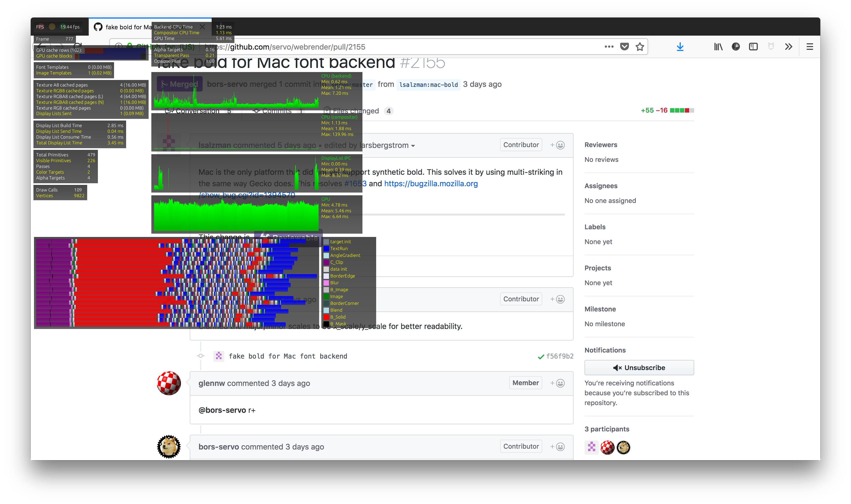
Task: Open the 'edited by larsbergstrom' dropdown
Action: [413, 145]
